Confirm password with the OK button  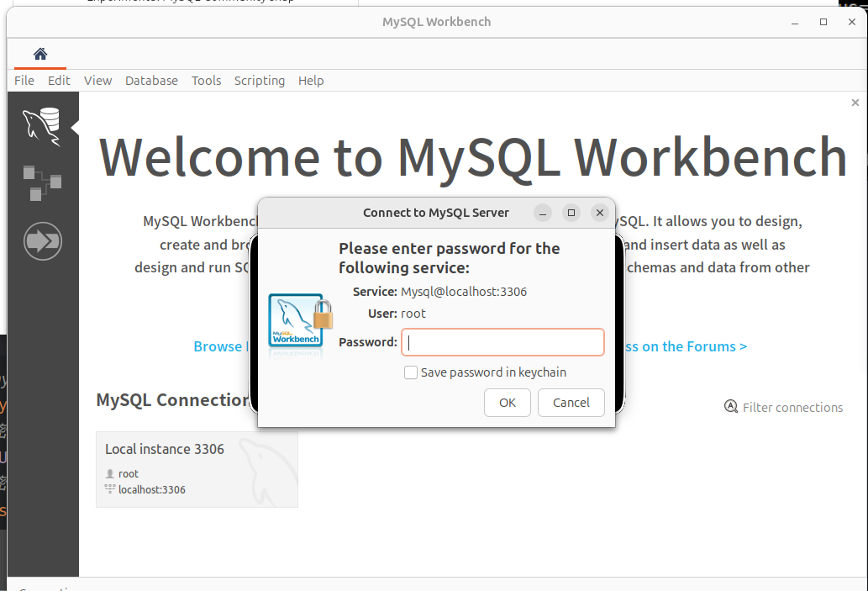pos(507,403)
